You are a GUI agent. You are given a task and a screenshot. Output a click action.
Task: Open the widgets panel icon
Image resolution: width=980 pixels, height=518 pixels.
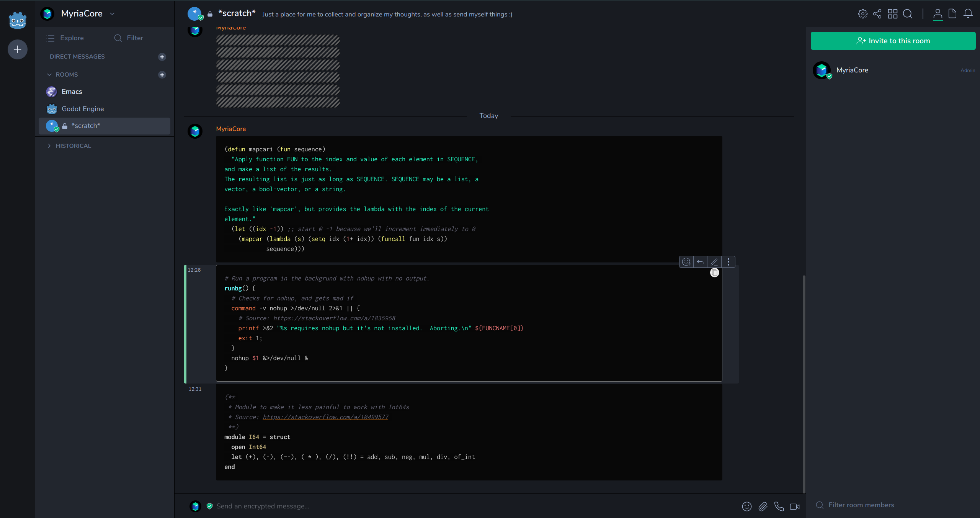tap(893, 14)
